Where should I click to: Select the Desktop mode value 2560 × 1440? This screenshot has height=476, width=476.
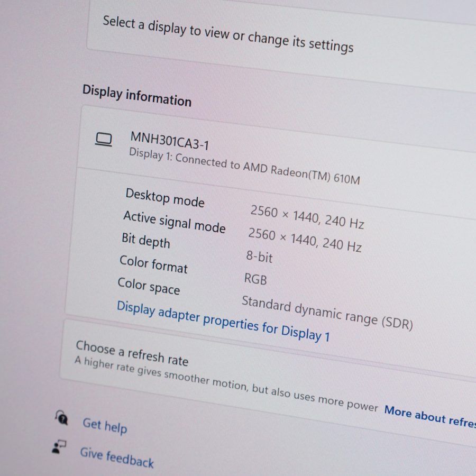click(307, 216)
